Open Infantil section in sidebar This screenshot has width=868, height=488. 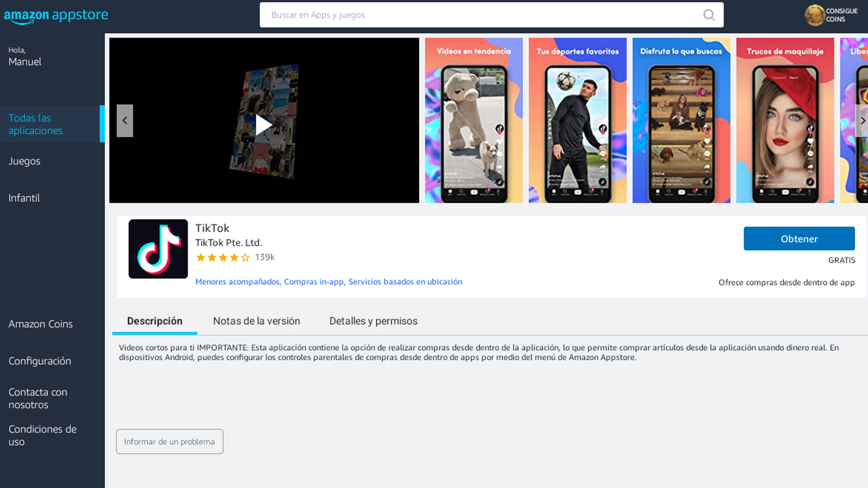tap(24, 198)
